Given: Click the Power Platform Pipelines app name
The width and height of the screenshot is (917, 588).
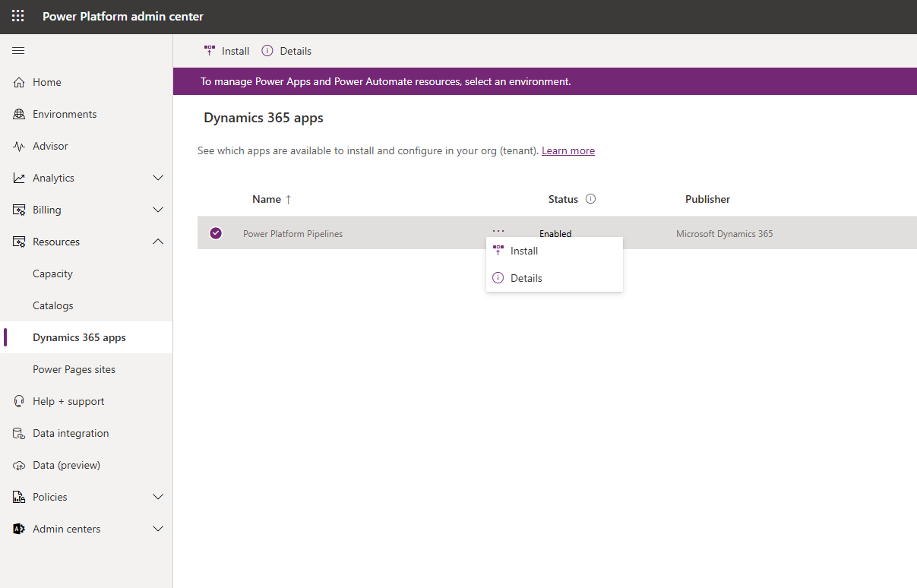Looking at the screenshot, I should pos(292,234).
